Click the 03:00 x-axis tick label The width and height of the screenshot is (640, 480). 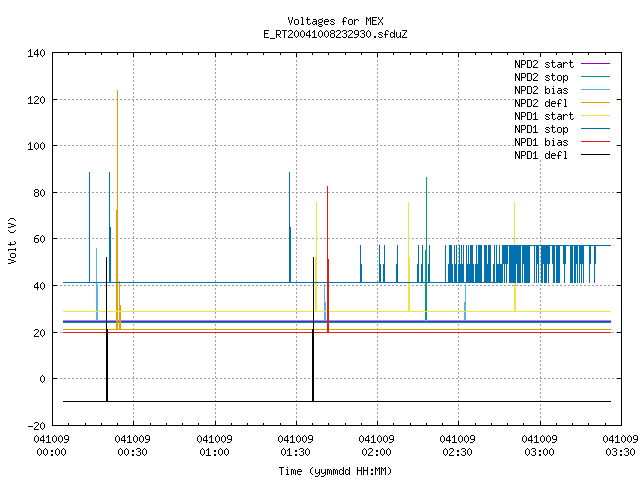tap(539, 452)
